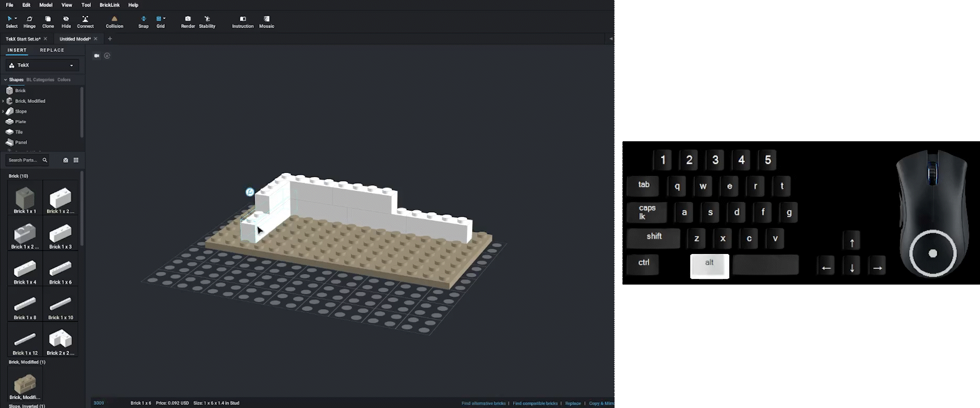Viewport: 980px width, 408px height.
Task: Activate the Select tool
Action: click(x=11, y=22)
